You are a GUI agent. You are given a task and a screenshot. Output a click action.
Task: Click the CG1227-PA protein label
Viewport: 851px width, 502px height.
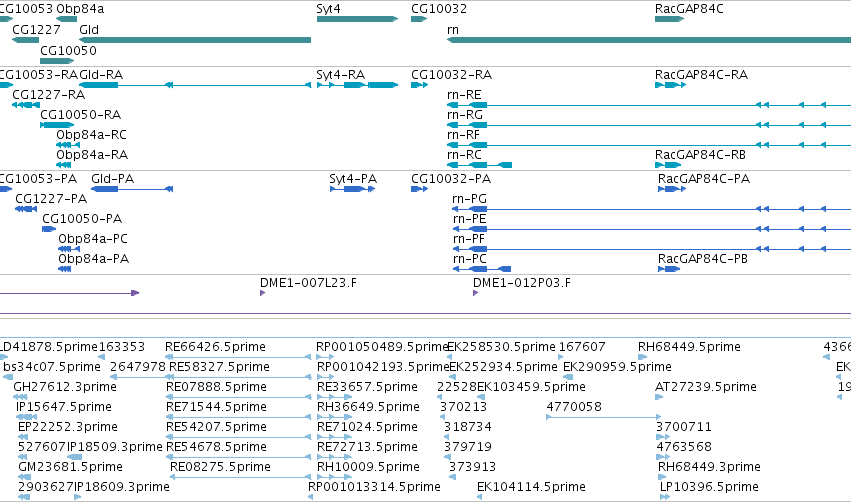(51, 199)
